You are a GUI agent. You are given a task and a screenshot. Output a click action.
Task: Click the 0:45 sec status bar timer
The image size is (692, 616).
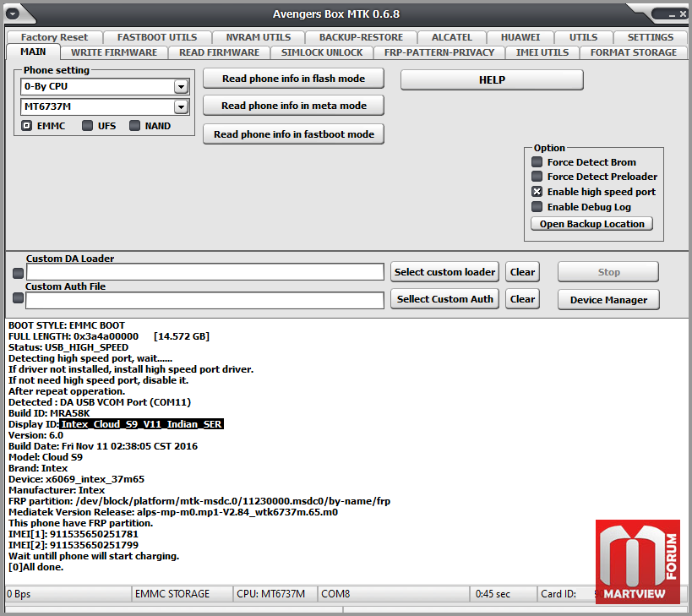[x=503, y=593]
